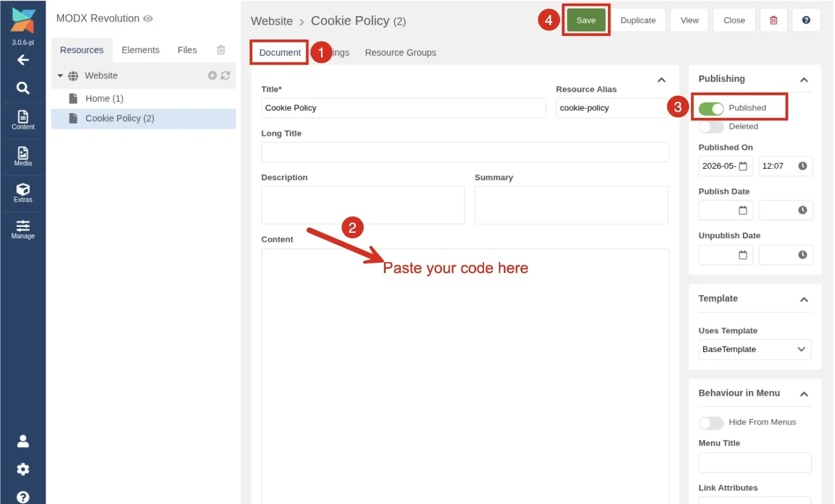Open the user profile icon
835x504 pixels.
coord(23,441)
